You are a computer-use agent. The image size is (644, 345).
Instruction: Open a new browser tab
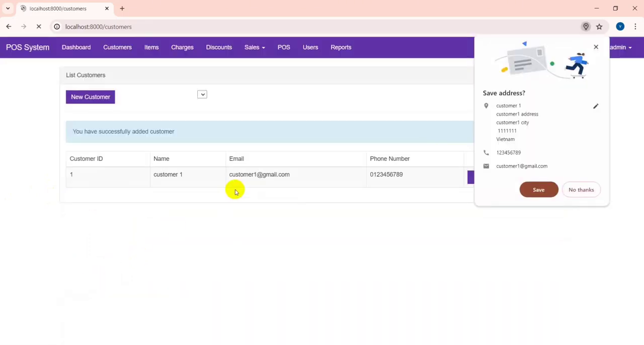[x=122, y=9]
